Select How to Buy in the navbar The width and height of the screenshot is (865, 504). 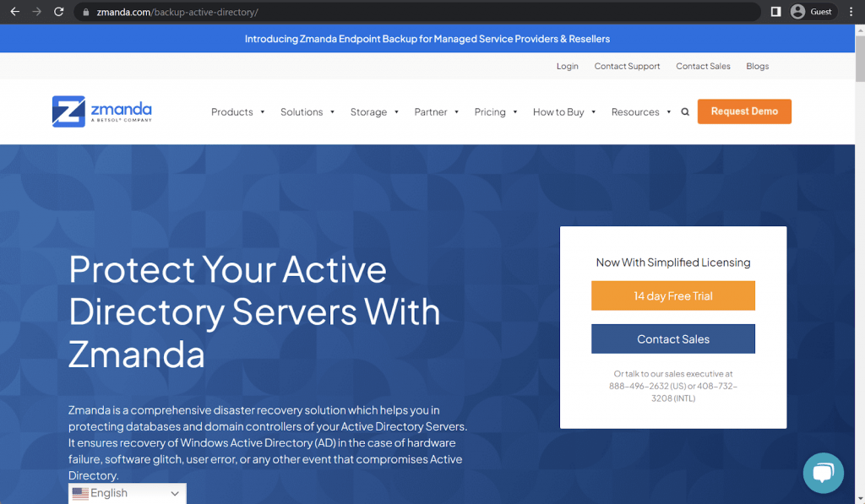pyautogui.click(x=559, y=111)
